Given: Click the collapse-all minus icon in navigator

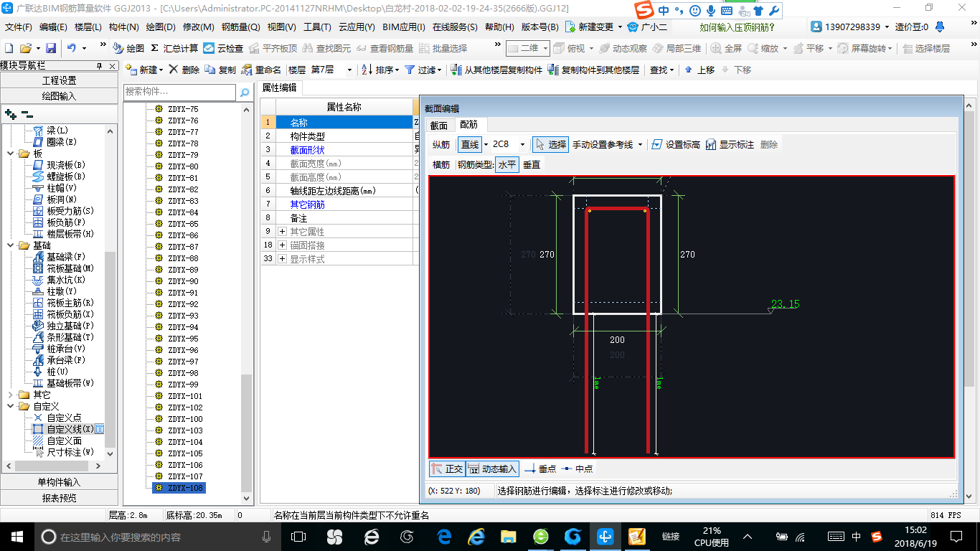Looking at the screenshot, I should click(27, 113).
